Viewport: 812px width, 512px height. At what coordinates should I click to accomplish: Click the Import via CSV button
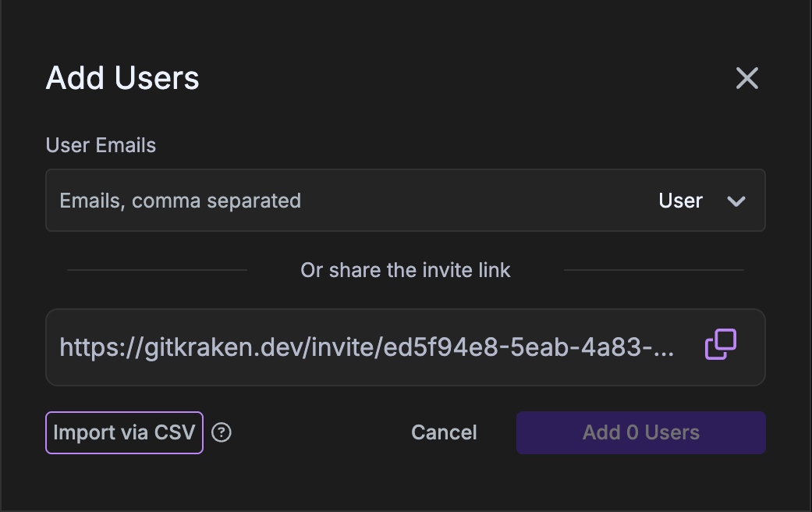click(x=123, y=432)
